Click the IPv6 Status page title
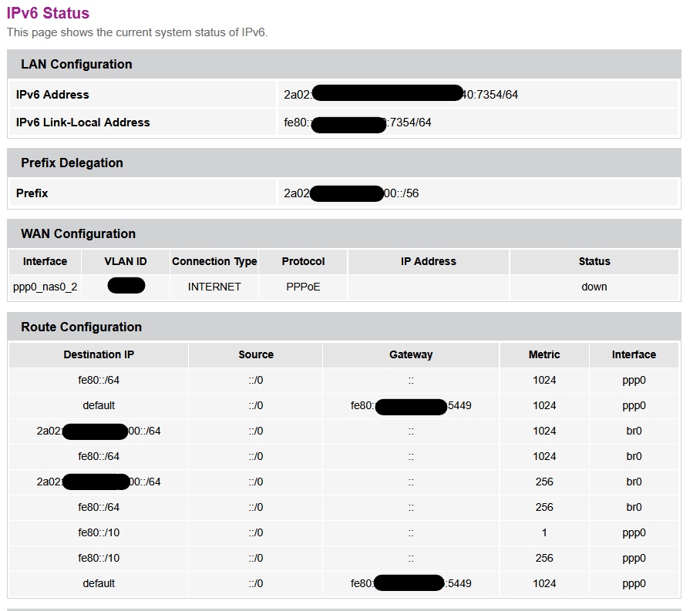The image size is (700, 611). (48, 13)
